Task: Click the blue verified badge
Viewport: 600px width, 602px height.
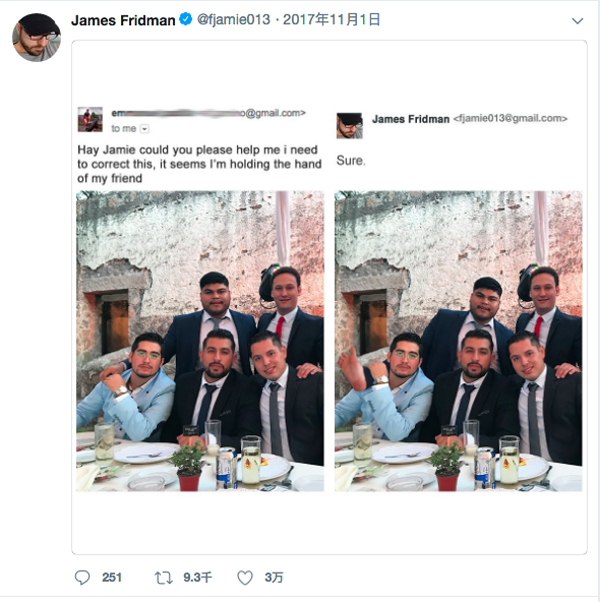Action: pos(185,20)
